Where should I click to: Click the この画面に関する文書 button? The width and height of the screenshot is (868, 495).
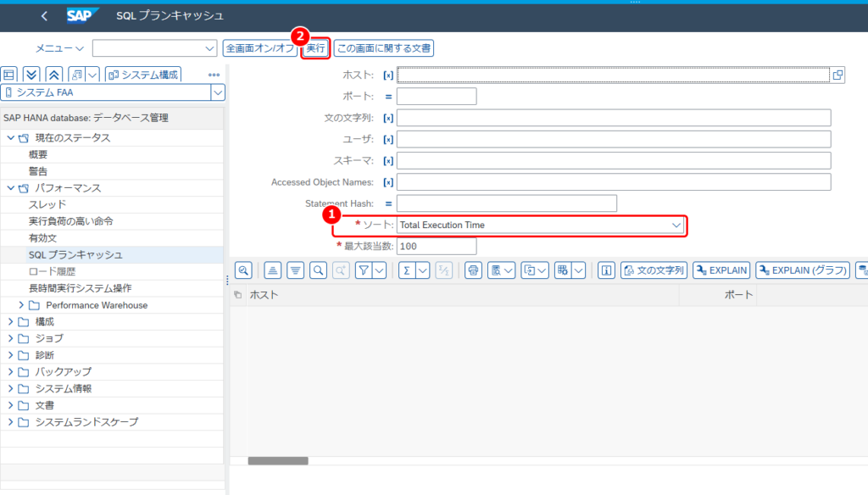pyautogui.click(x=384, y=48)
